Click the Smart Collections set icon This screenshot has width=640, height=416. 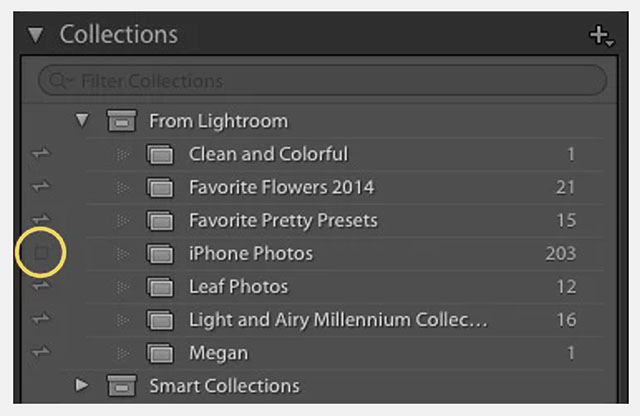[122, 385]
